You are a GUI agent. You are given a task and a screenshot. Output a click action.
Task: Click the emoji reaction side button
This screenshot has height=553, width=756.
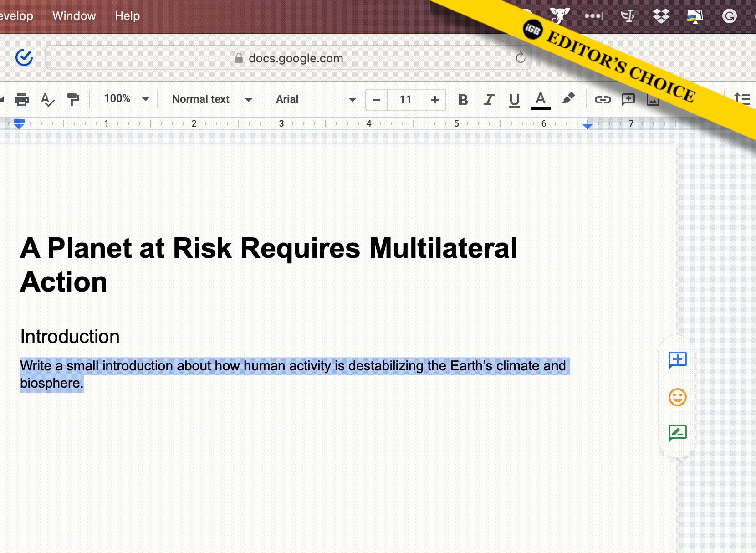coord(677,397)
